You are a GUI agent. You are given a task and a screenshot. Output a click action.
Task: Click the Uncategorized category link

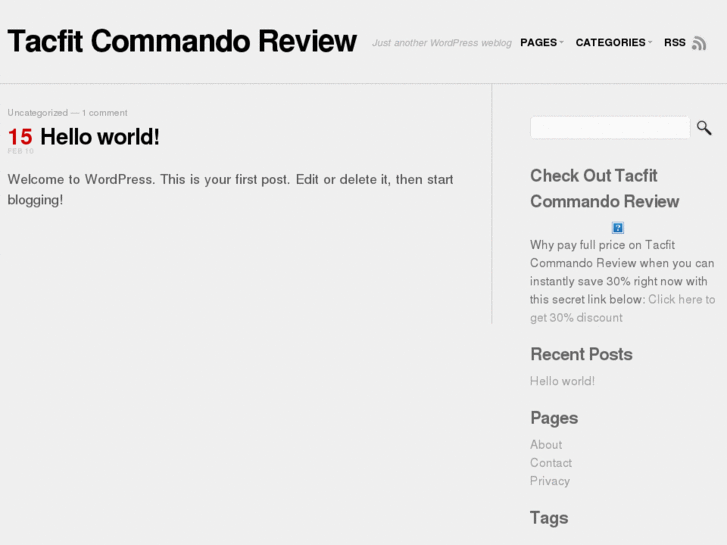pos(38,113)
